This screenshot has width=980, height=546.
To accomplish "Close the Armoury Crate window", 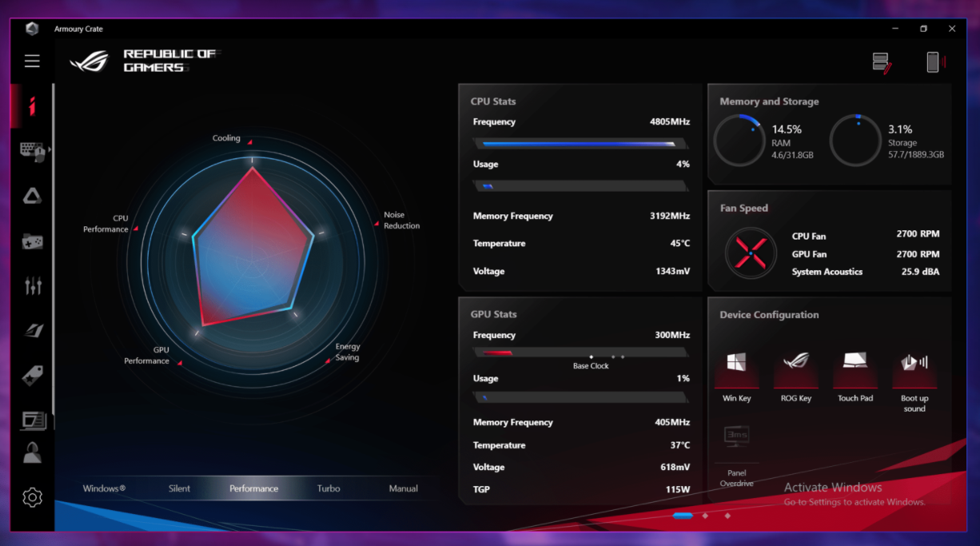I will [952, 29].
